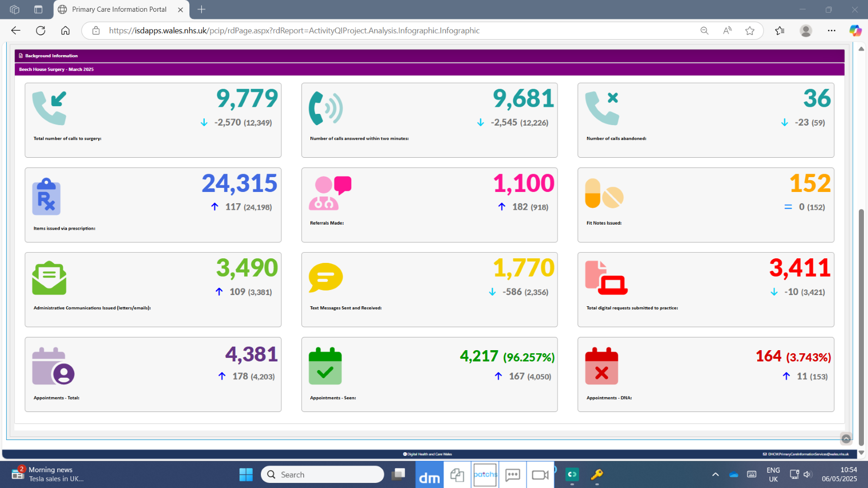This screenshot has width=868, height=488.
Task: Click the digital requests laptop icon
Action: (x=606, y=278)
